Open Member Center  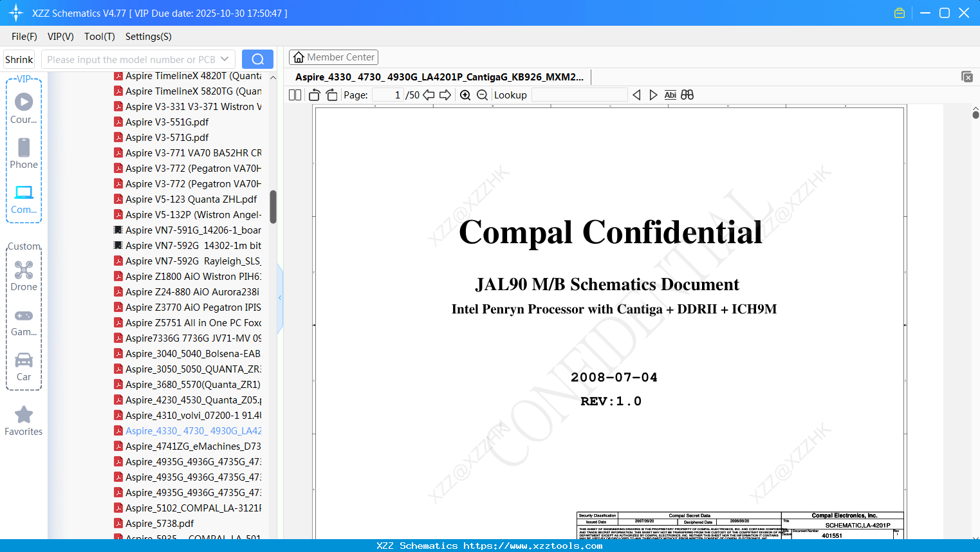pyautogui.click(x=333, y=57)
